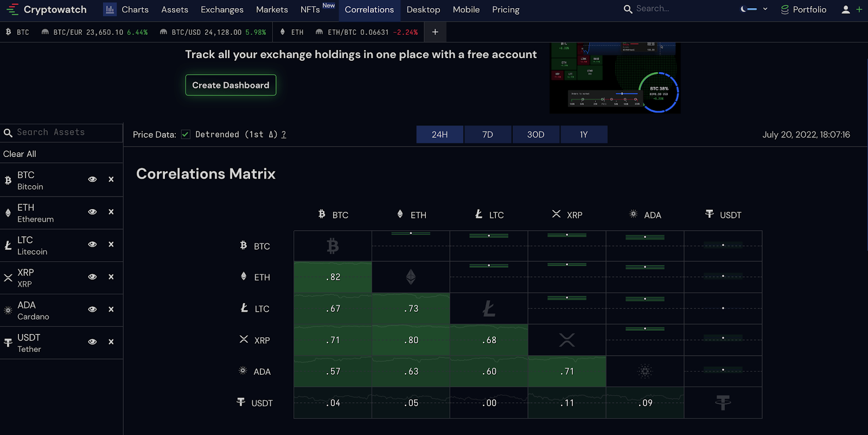Click the Cryptowatch logo icon
The width and height of the screenshot is (868, 435).
click(x=12, y=10)
